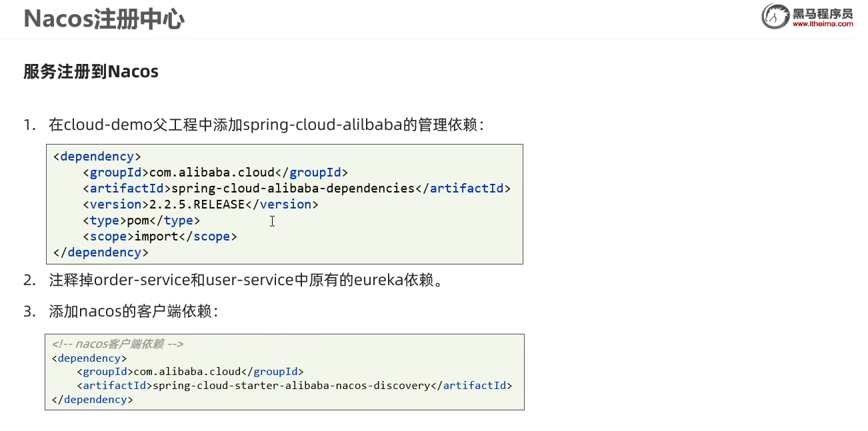Select the 2.2.5.RELEASE version line
The image size is (868, 431).
click(x=201, y=205)
